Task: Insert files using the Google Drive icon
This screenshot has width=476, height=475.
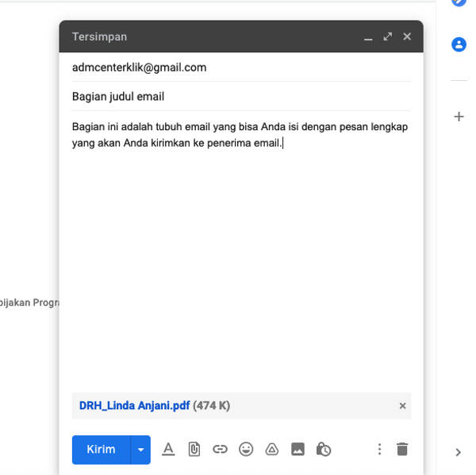Action: (271, 450)
